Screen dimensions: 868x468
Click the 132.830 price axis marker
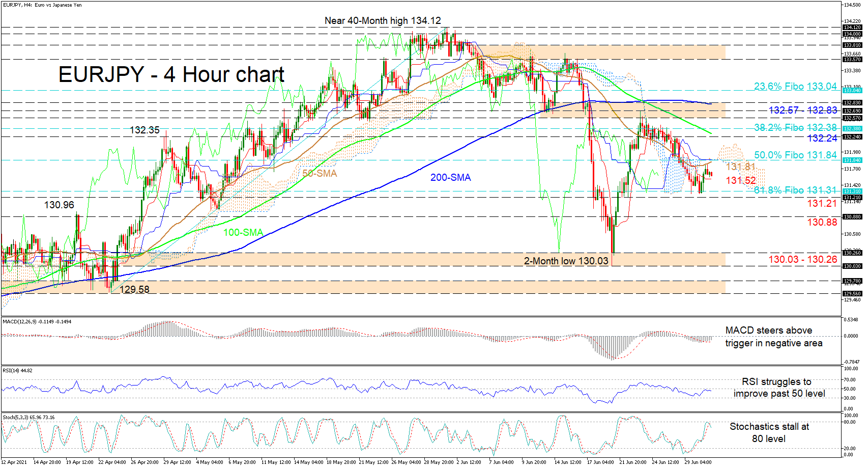pos(853,103)
